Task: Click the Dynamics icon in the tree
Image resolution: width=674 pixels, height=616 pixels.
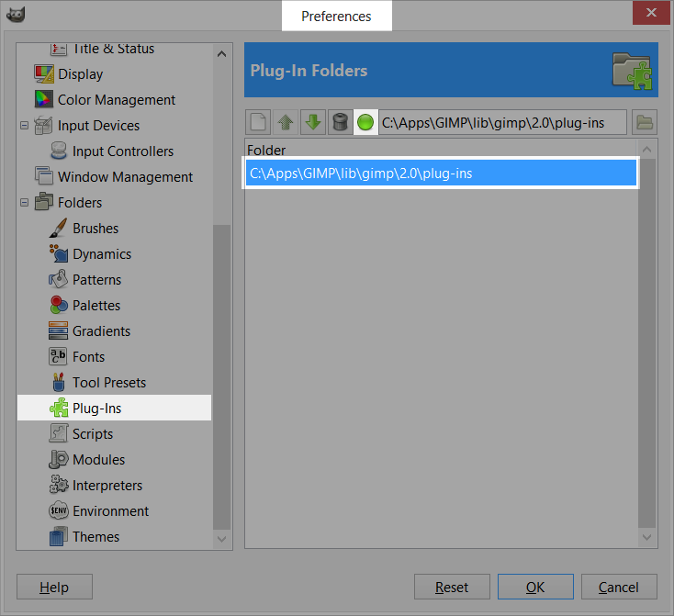Action: tap(59, 253)
